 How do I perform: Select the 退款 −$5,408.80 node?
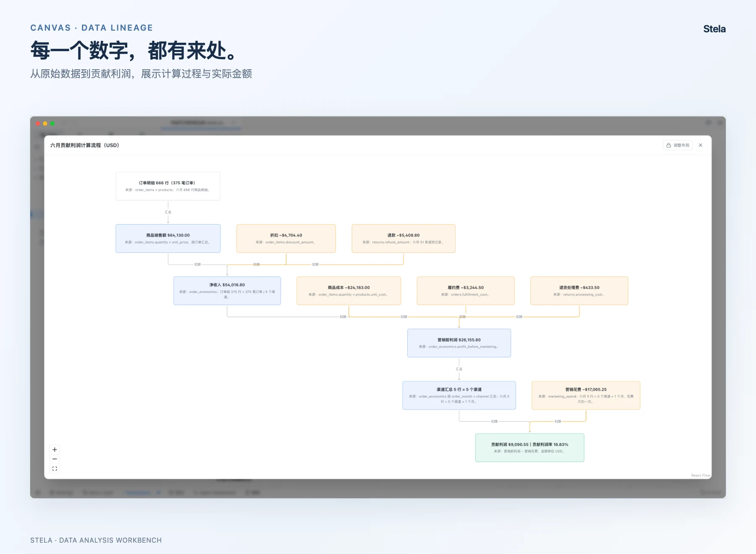click(404, 238)
